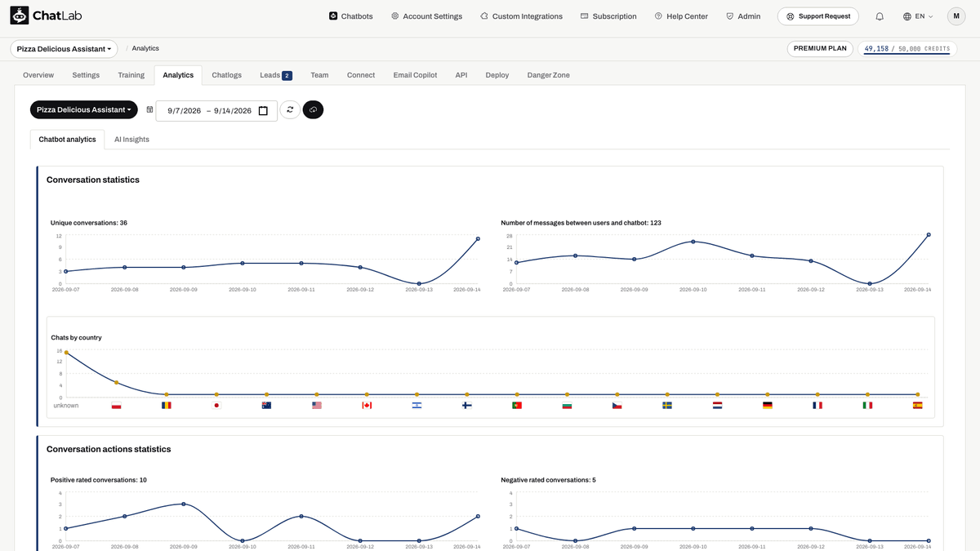Click the Account Settings gear icon
Viewport: 980px width, 551px height.
pos(395,16)
